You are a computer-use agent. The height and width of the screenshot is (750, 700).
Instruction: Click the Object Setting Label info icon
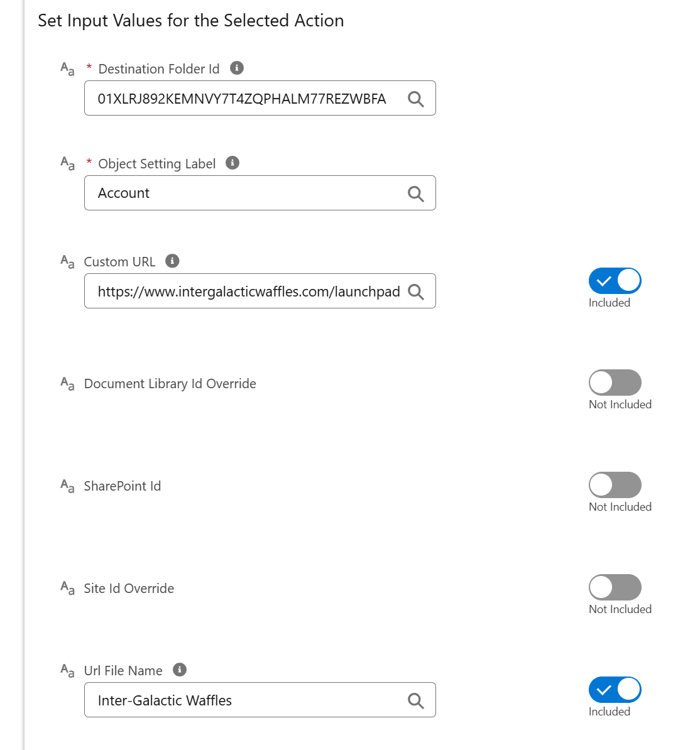(232, 163)
